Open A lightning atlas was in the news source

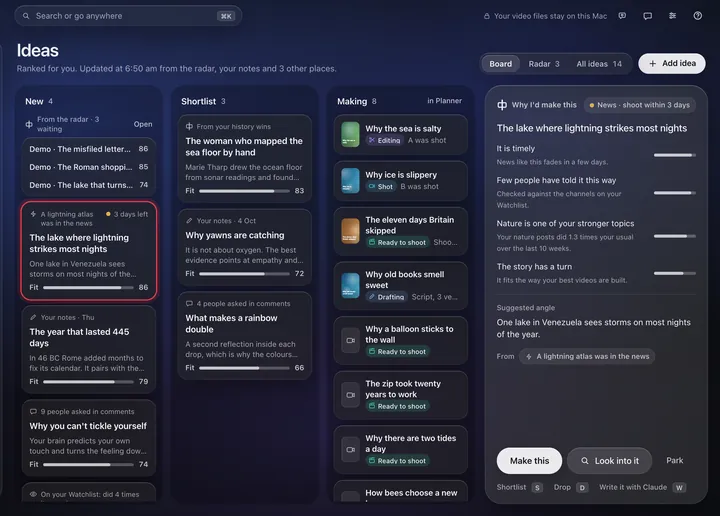coord(587,356)
